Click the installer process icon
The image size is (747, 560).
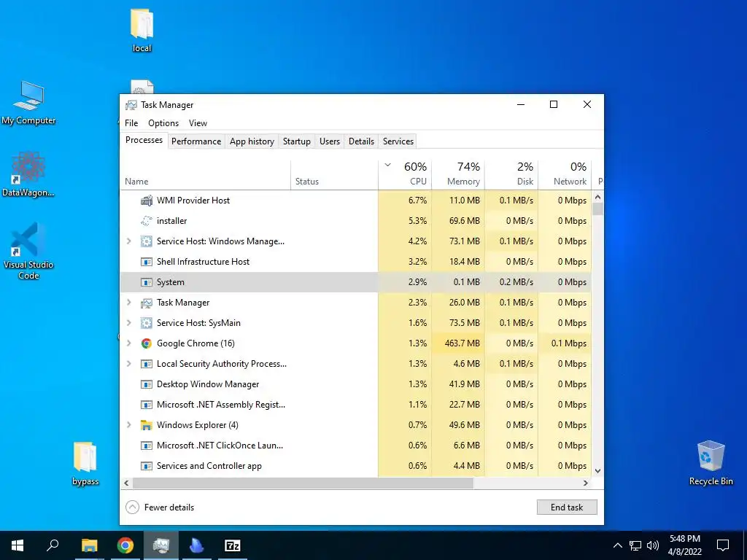click(x=147, y=221)
